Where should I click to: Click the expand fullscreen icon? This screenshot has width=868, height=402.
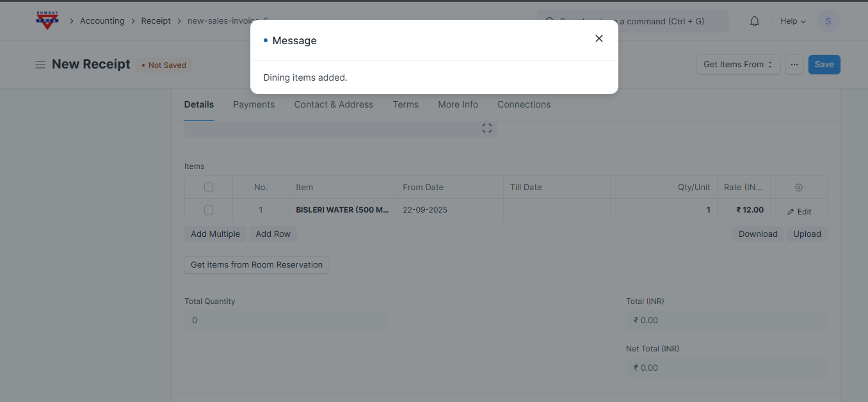[487, 128]
